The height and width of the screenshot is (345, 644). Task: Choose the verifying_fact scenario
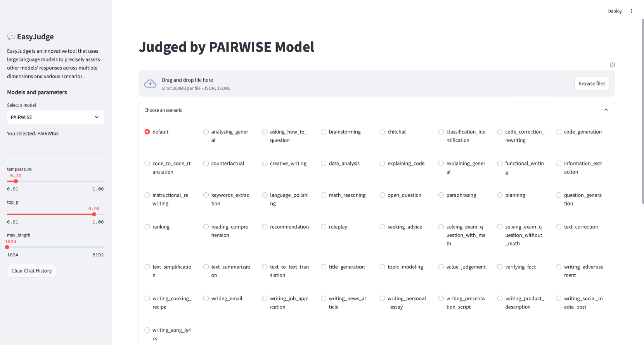pos(500,267)
